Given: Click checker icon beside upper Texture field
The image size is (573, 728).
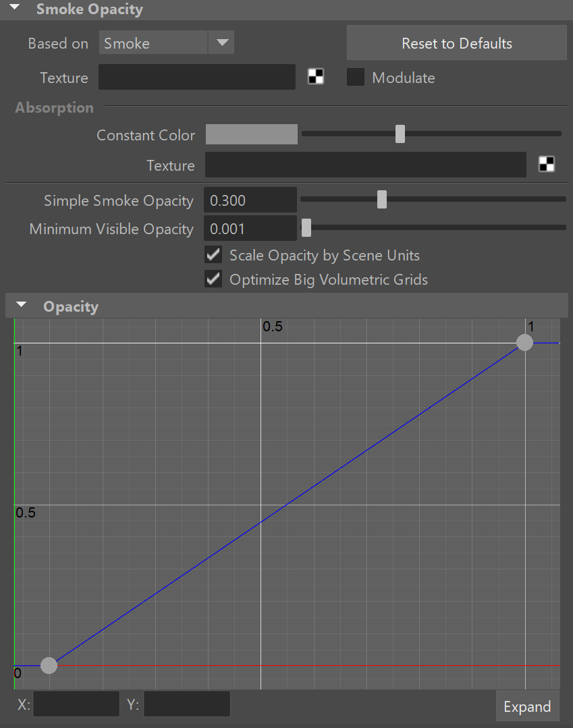Looking at the screenshot, I should click(316, 77).
